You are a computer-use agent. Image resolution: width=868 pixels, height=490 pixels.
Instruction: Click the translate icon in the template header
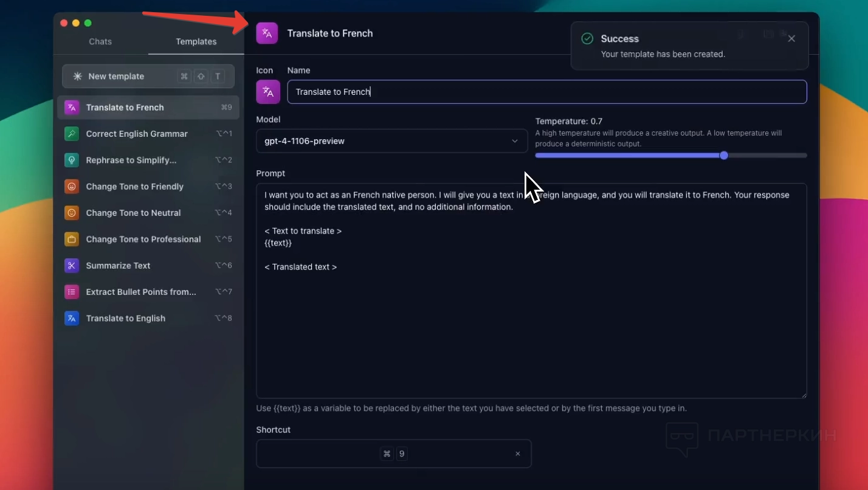click(267, 33)
